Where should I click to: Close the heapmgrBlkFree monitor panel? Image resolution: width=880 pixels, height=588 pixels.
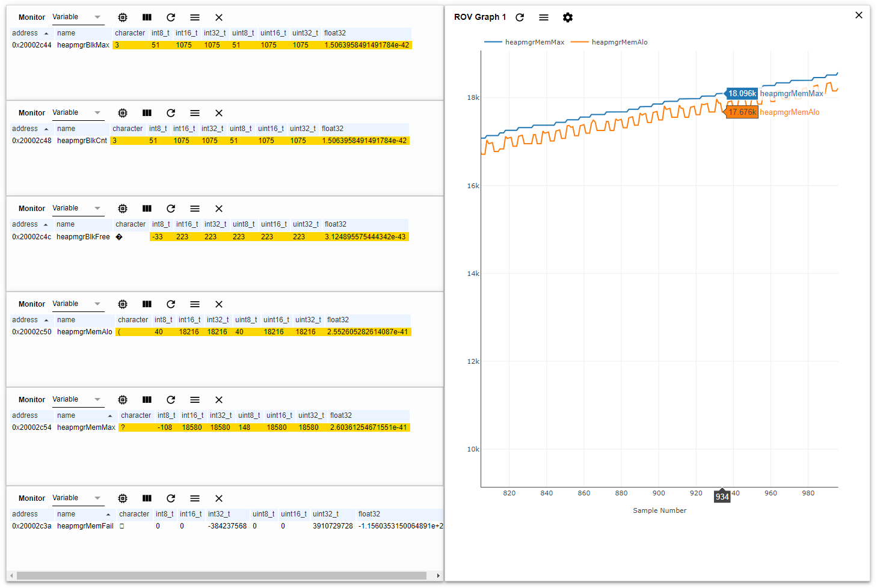[x=218, y=208]
